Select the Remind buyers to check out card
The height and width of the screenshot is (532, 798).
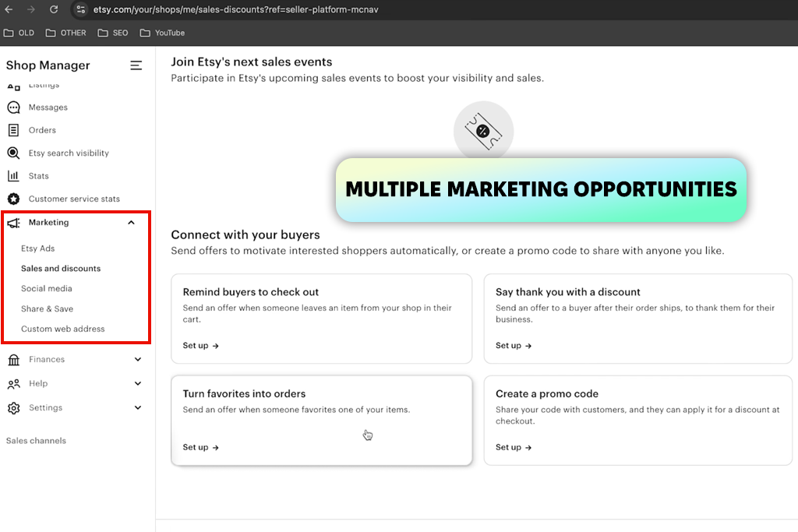322,319
